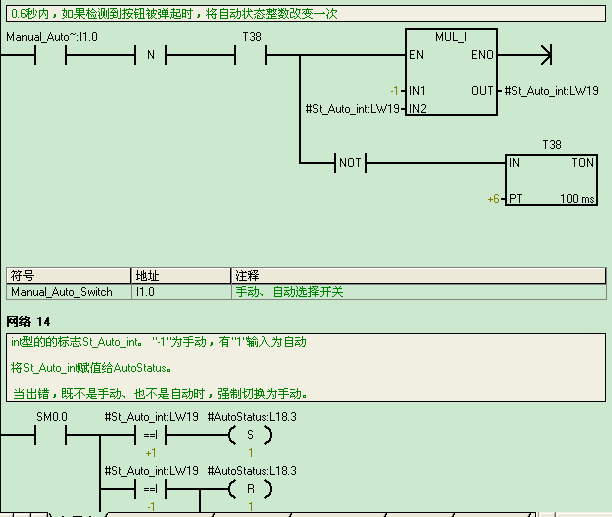Click the 地址 column header
This screenshot has width=612, height=517.
tap(181, 276)
